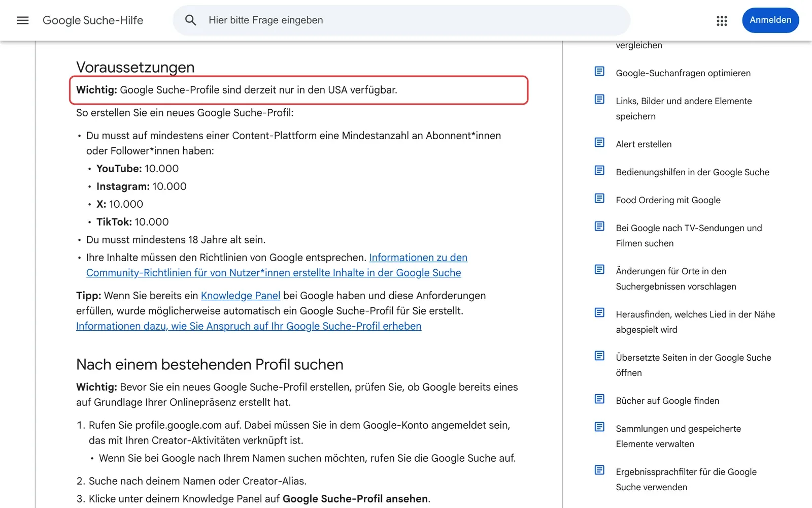Open 'Sammlungen und gespeicherte Elemente verwalten' article

(x=678, y=436)
